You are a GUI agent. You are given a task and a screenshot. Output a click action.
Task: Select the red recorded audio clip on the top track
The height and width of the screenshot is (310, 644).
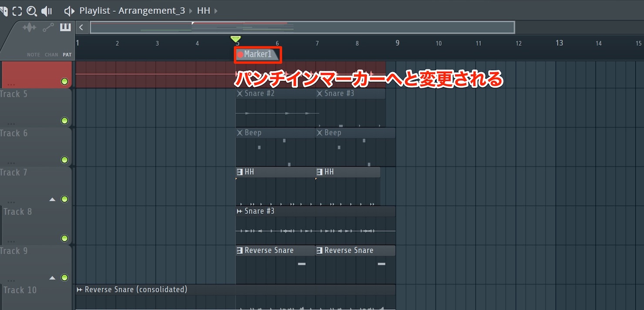coord(231,74)
